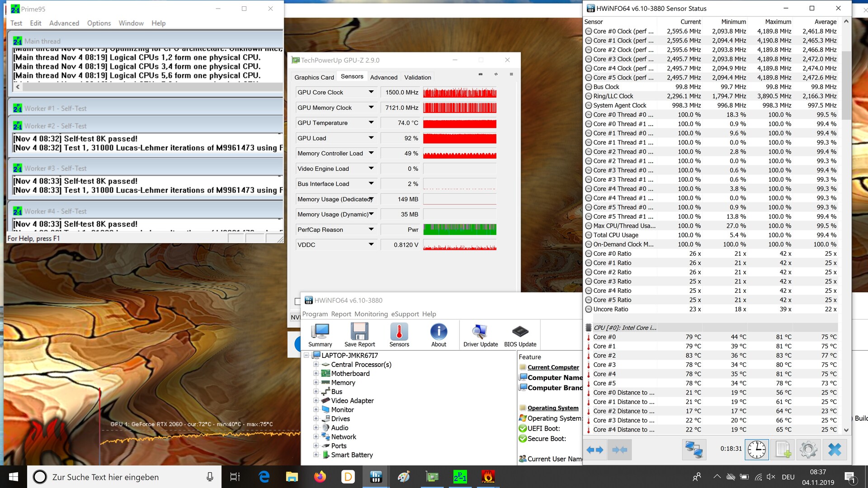Switch to GPU-Z Graphics Card tab
Screen dimensions: 868x488
(314, 77)
